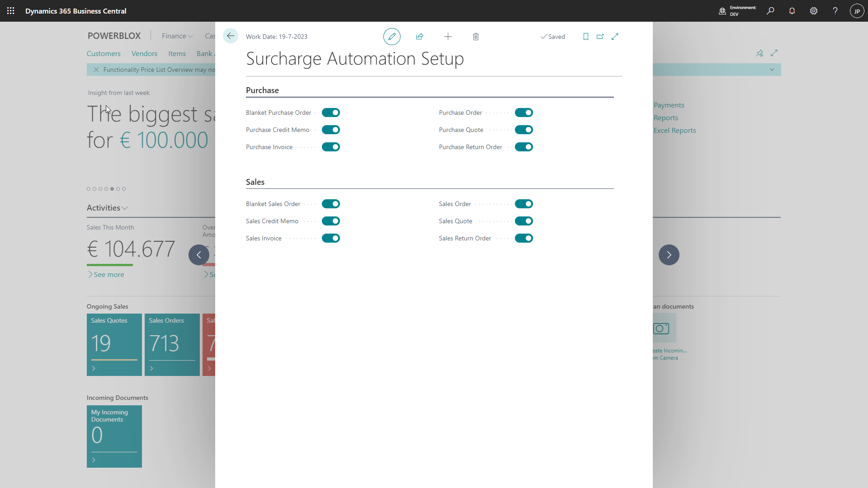Open the page in a new window
Image resolution: width=868 pixels, height=488 pixels.
(x=600, y=37)
